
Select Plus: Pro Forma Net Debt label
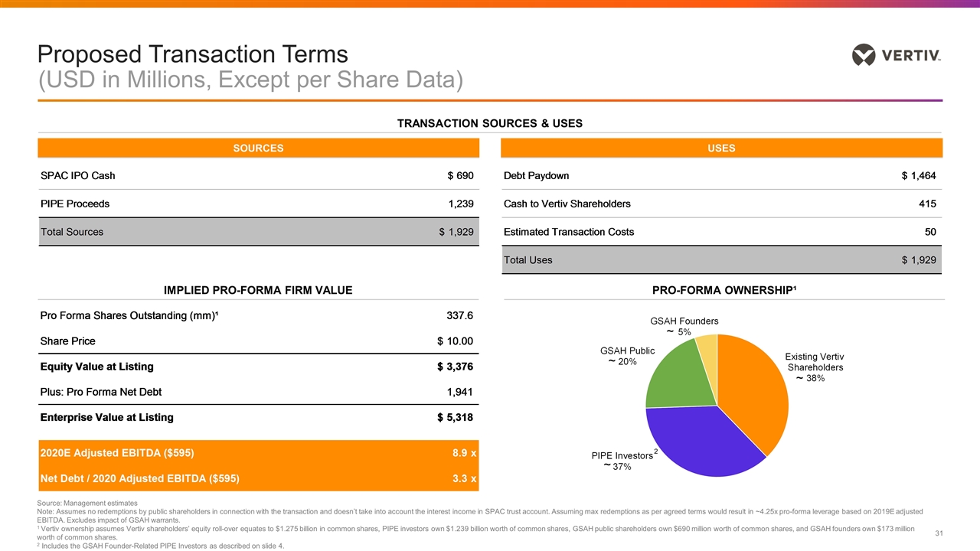click(100, 393)
